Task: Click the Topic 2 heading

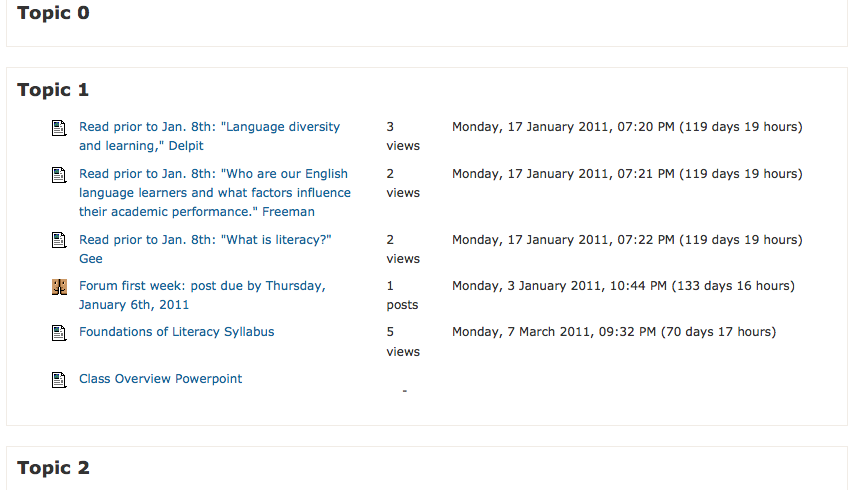Action: click(53, 468)
